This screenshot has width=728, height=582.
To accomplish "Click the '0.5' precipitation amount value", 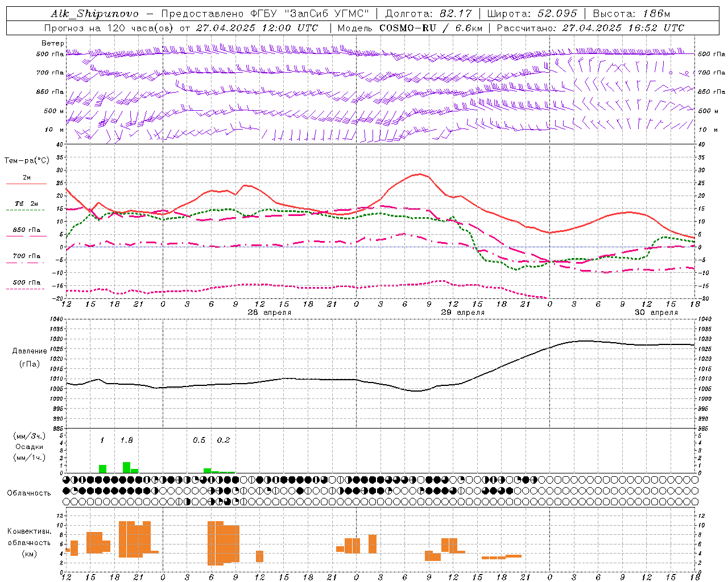I will (199, 440).
